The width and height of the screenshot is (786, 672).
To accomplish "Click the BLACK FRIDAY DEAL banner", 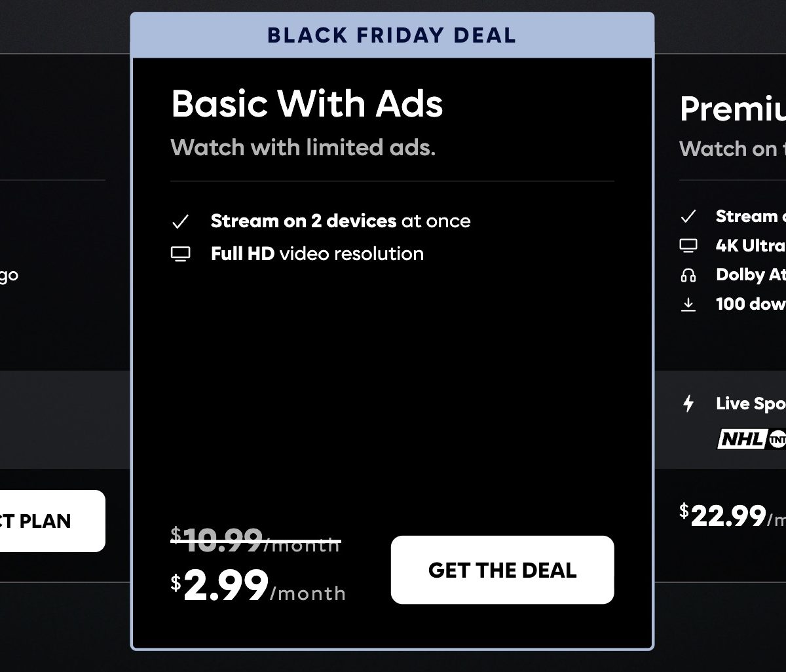I will coord(392,35).
